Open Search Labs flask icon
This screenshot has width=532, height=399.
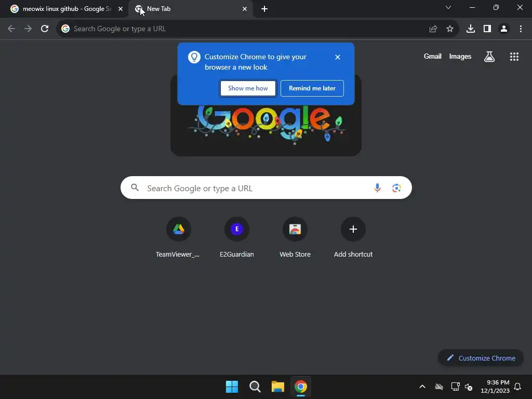click(489, 57)
